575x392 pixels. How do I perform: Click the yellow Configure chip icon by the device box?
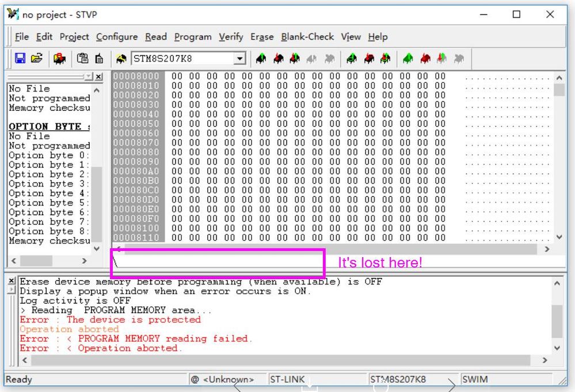(121, 58)
